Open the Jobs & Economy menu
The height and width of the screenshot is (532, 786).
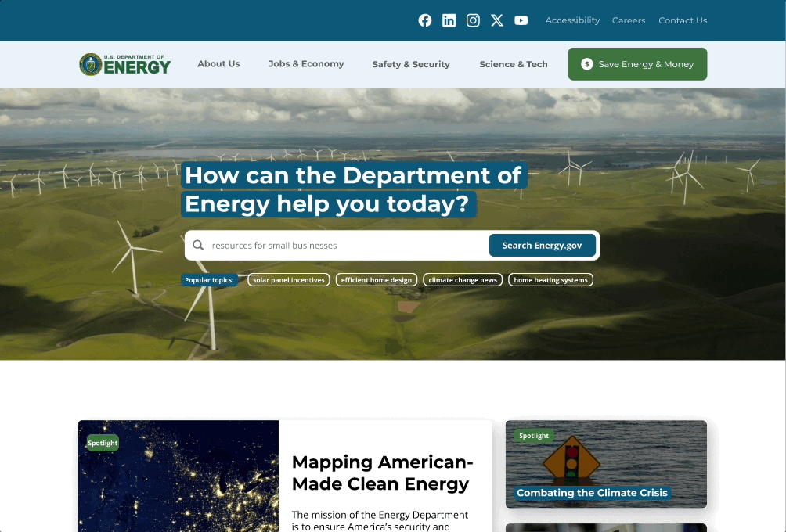306,64
